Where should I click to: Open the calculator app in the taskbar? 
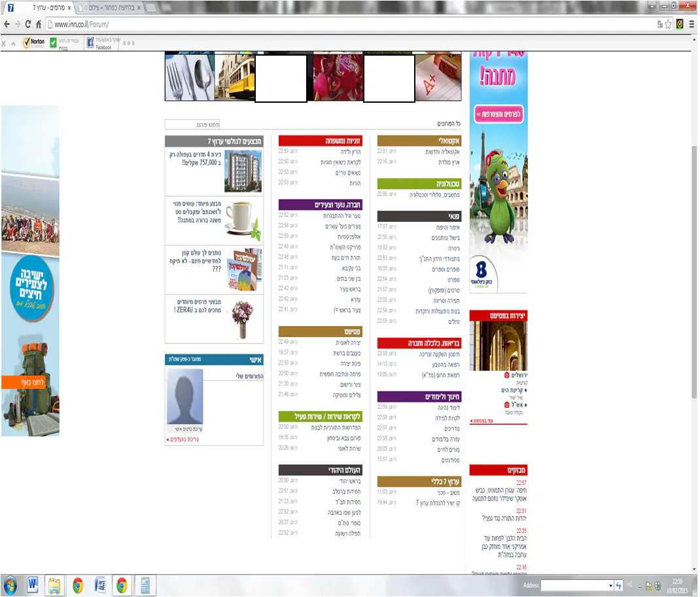tap(145, 585)
